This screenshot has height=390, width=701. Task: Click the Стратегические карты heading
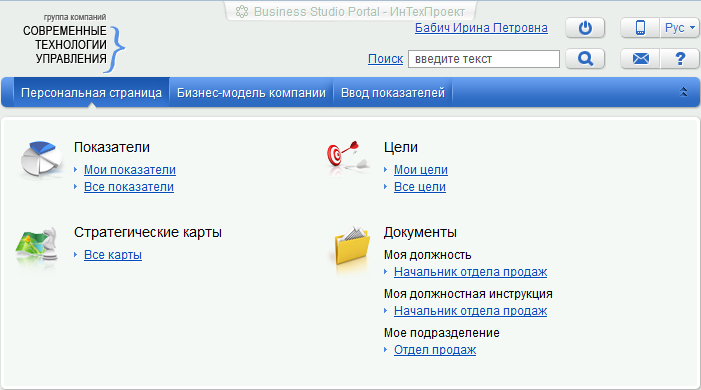click(x=148, y=232)
